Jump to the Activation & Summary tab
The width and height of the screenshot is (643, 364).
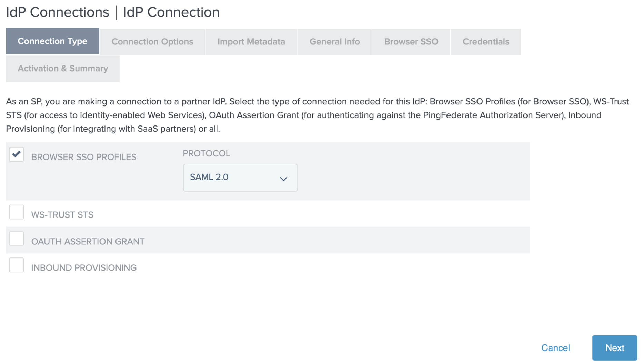point(63,69)
